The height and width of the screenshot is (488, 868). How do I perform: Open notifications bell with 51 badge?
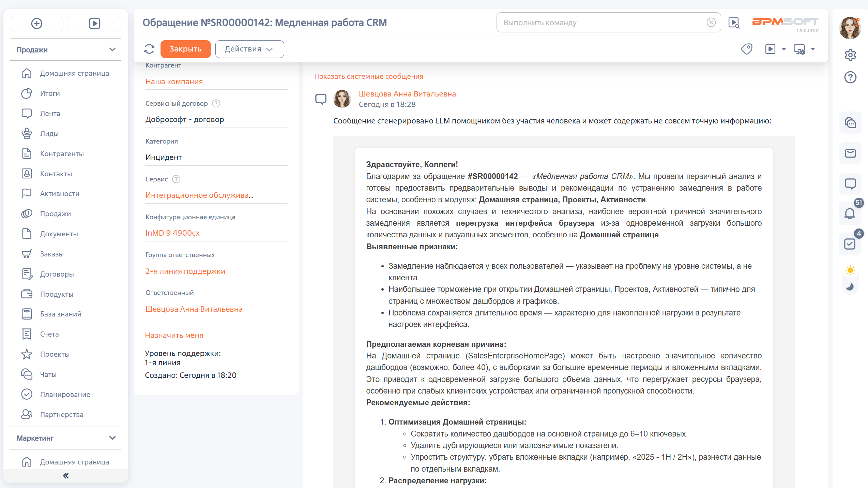(x=850, y=213)
